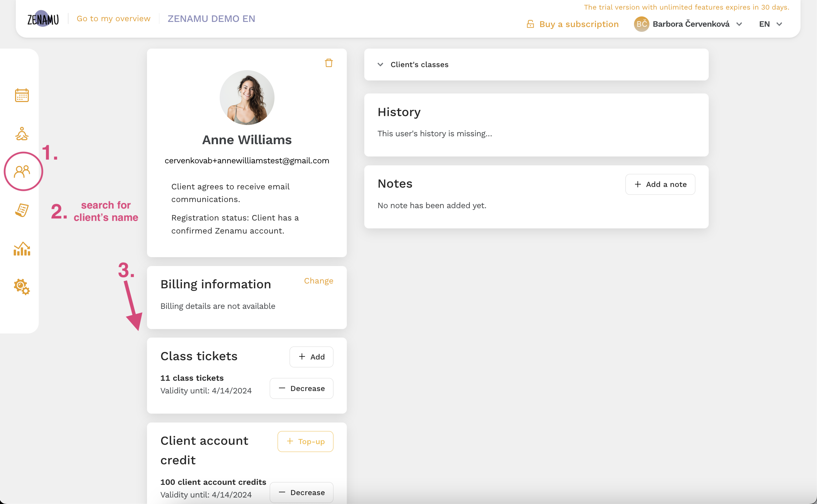Click Top-up client account credit

[x=305, y=442]
